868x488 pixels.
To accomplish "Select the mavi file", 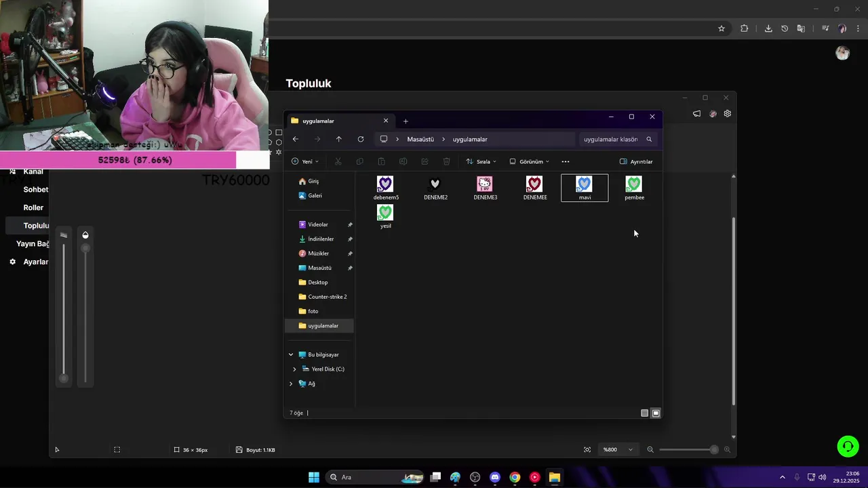I will [585, 188].
